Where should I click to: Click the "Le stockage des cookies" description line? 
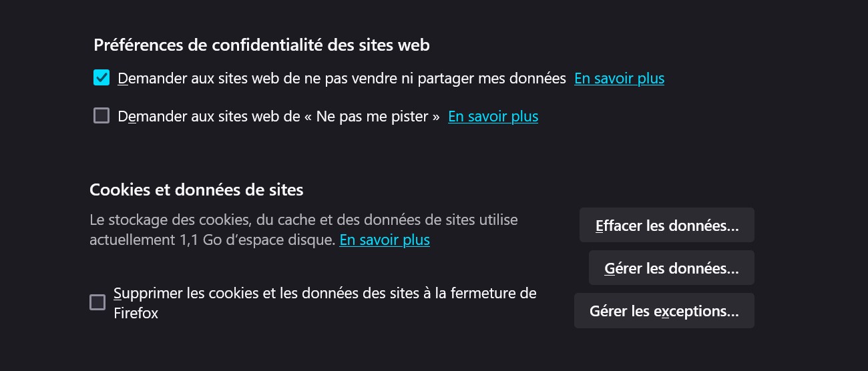coord(303,220)
